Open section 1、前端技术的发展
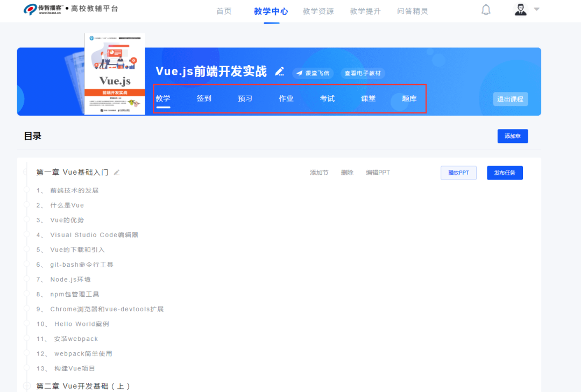The image size is (581, 392). pos(67,190)
